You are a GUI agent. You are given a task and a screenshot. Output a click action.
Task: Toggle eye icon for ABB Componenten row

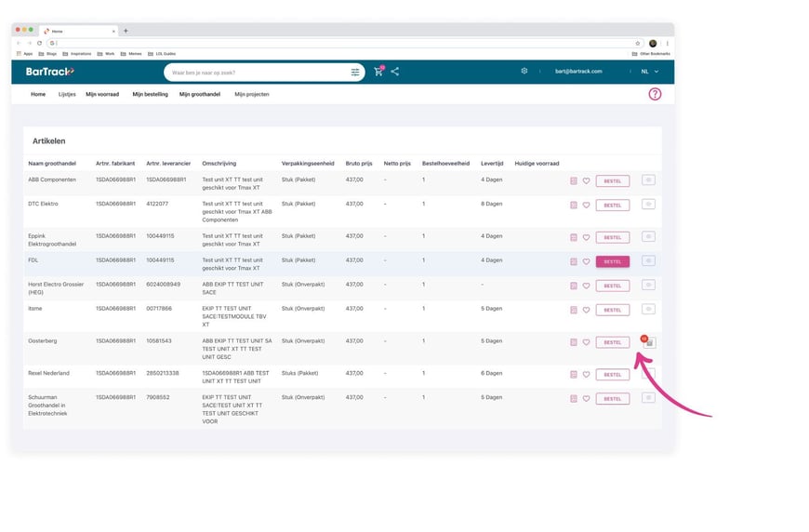click(x=648, y=180)
